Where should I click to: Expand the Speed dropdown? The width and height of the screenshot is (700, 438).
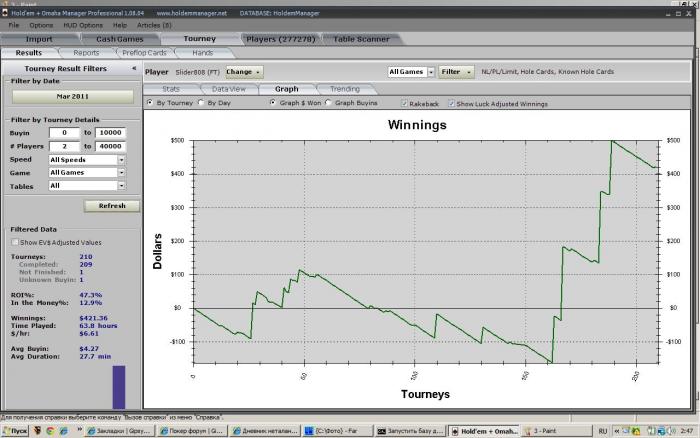tap(121, 160)
